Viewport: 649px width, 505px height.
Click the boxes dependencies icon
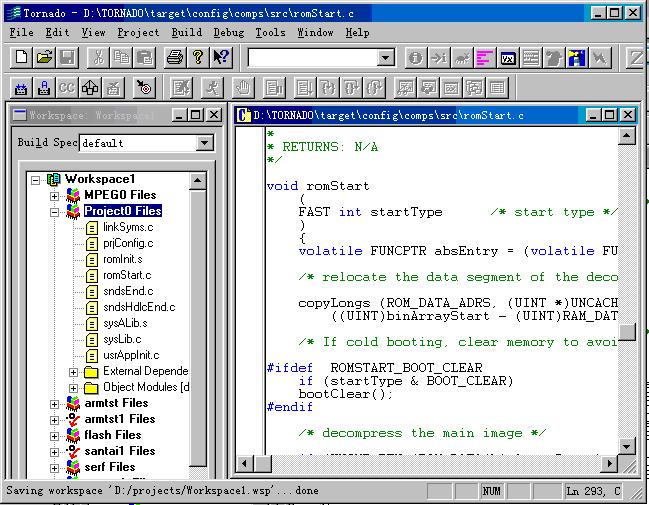coord(90,87)
